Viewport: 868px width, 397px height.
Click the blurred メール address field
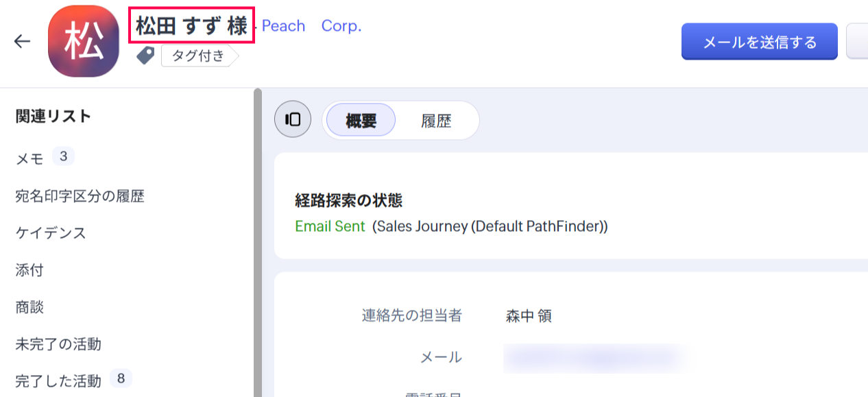coord(594,357)
